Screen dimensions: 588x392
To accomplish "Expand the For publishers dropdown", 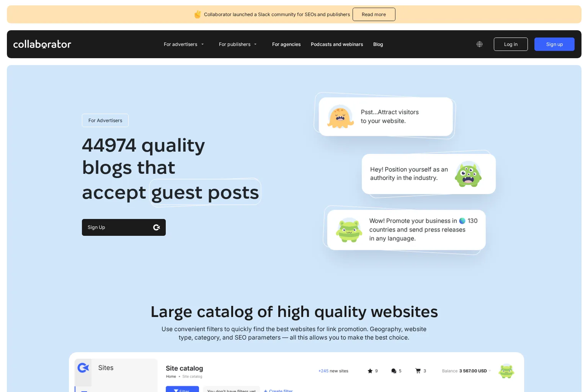I will [238, 44].
